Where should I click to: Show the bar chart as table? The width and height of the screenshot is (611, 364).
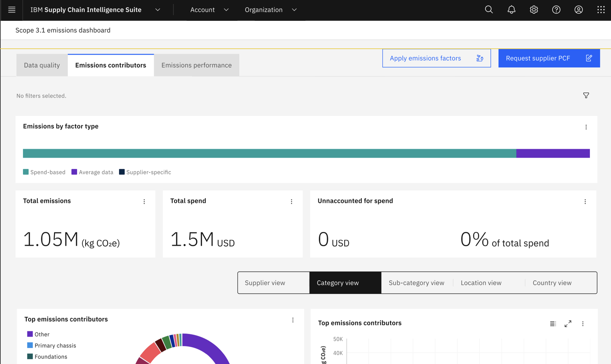tap(553, 324)
